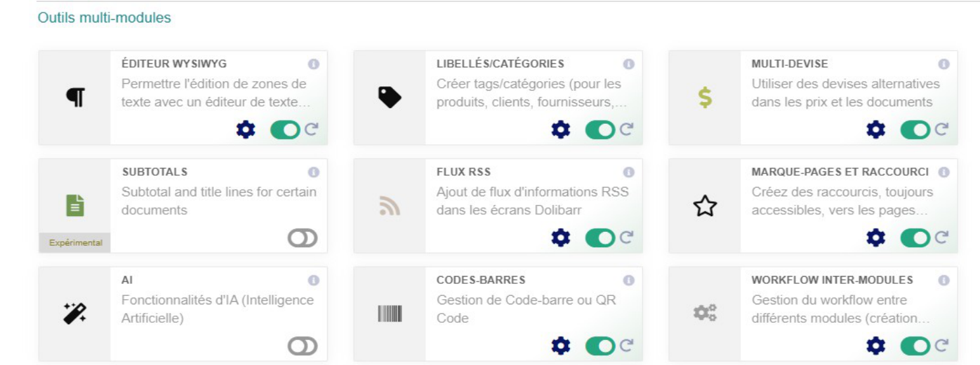Click reload icon beside Multi-devise switch
The height and width of the screenshot is (365, 980).
pyautogui.click(x=942, y=129)
